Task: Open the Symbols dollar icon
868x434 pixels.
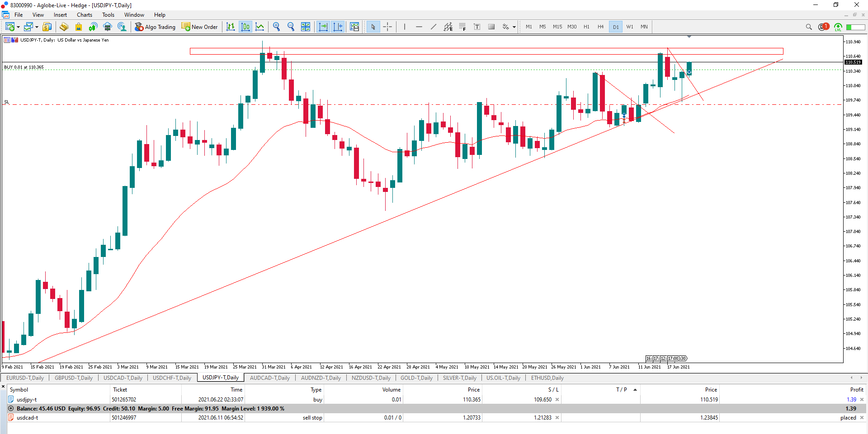Action: point(47,27)
